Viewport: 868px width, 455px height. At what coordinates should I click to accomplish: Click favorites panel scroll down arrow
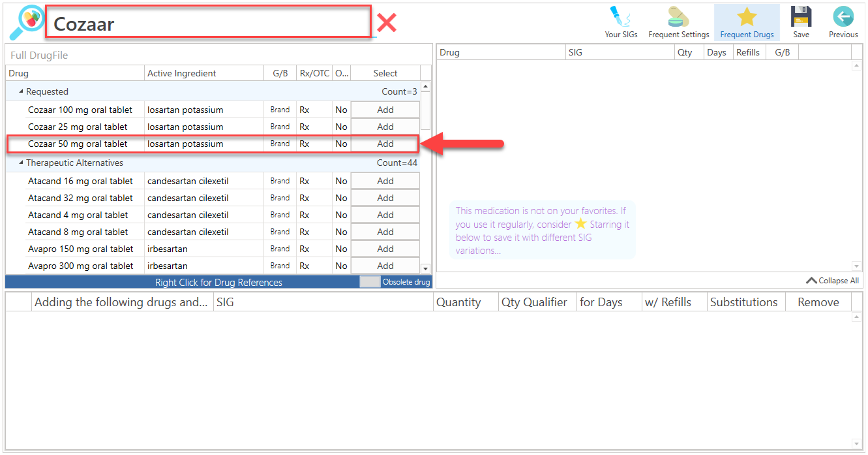pyautogui.click(x=857, y=266)
